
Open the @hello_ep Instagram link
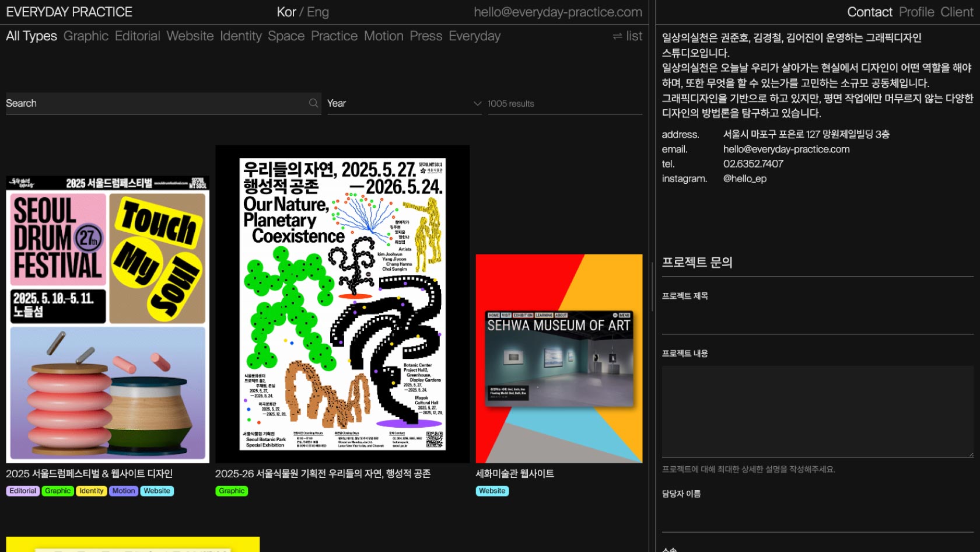point(745,179)
